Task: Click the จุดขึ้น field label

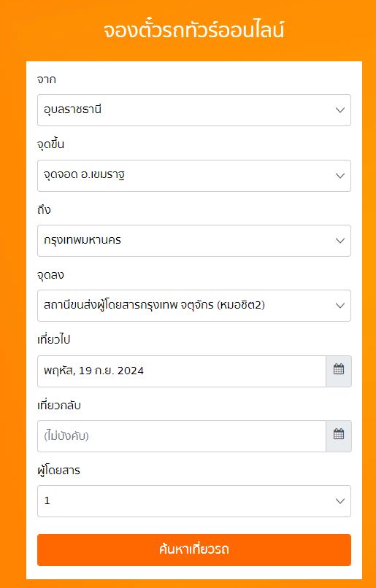Action: point(50,144)
